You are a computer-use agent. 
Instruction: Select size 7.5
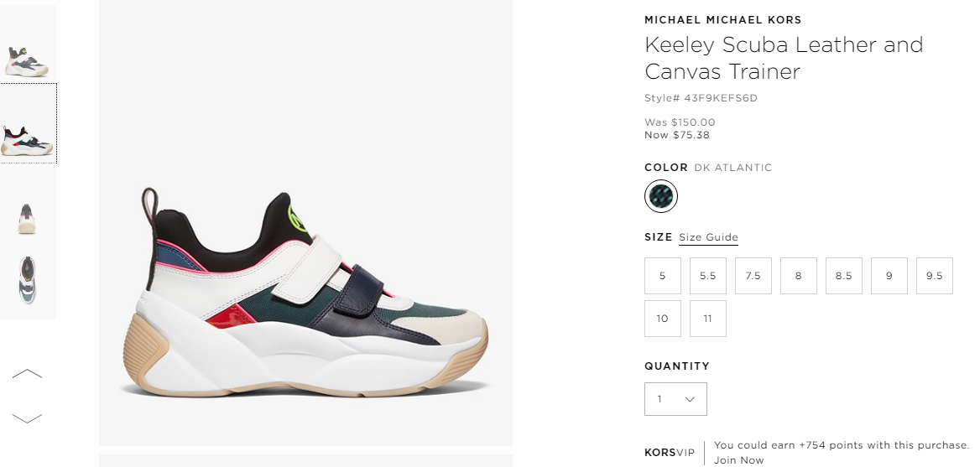753,275
